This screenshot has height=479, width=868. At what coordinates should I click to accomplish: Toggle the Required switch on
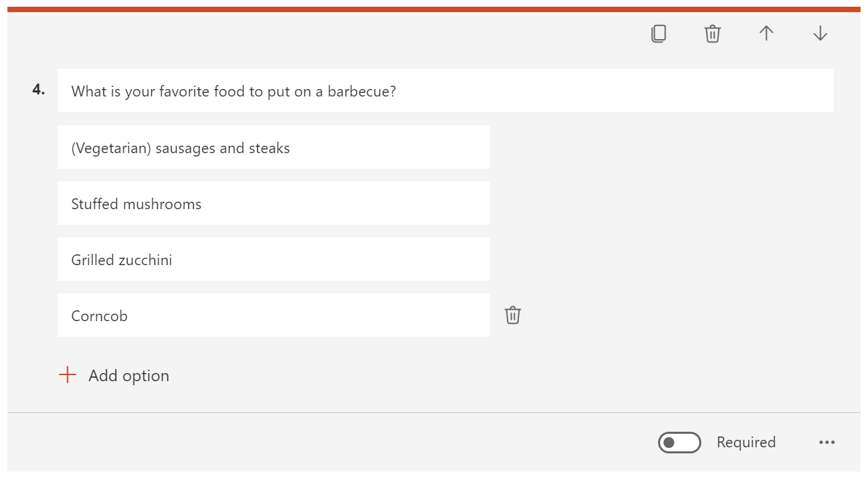coord(680,443)
